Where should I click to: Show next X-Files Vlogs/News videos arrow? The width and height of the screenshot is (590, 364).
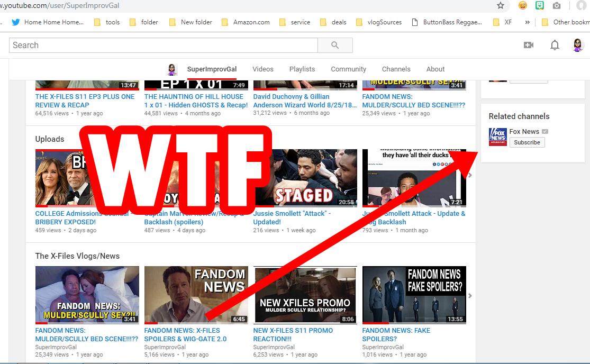click(469, 296)
